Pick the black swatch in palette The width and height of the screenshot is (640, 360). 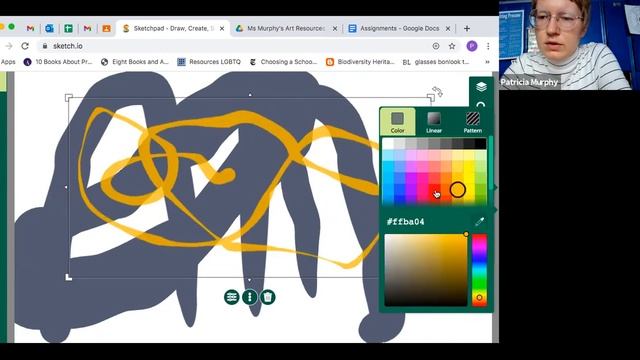point(480,144)
